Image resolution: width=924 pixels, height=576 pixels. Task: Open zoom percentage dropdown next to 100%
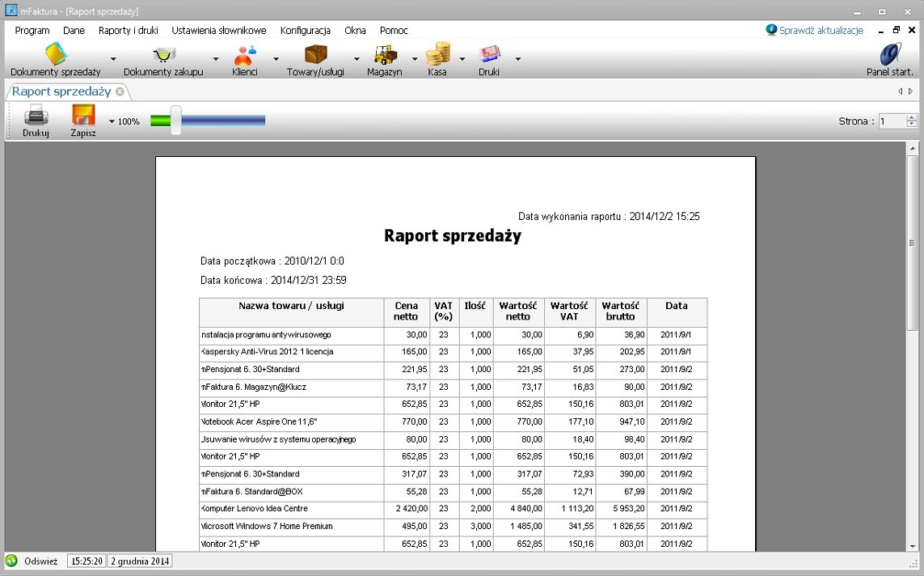pyautogui.click(x=112, y=121)
